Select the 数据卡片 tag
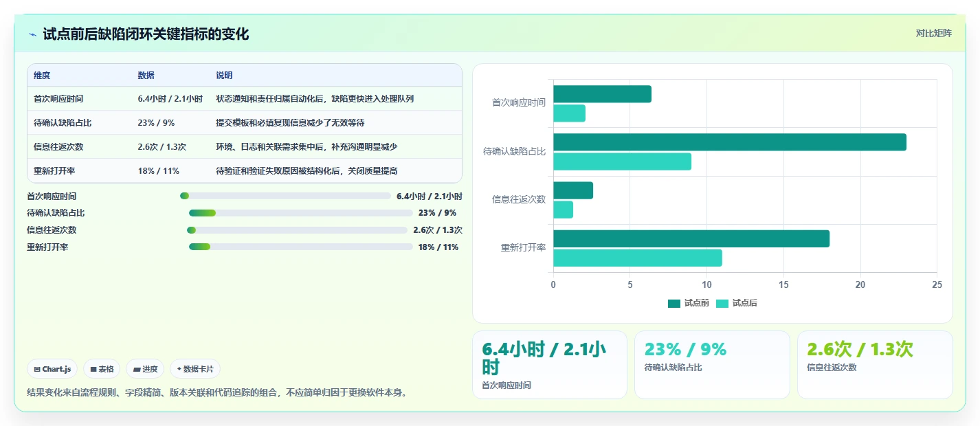This screenshot has height=426, width=980. pyautogui.click(x=195, y=369)
